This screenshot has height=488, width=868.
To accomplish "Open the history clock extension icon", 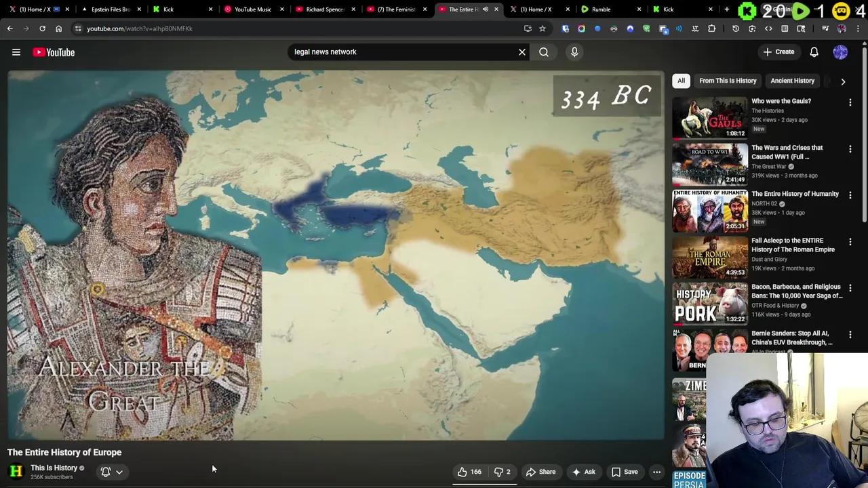I will [x=736, y=28].
